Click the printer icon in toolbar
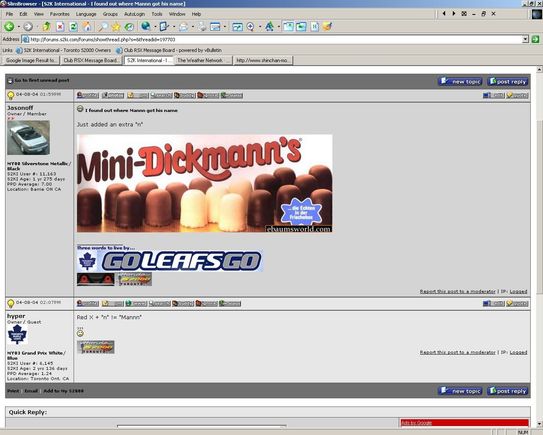543x435 pixels. click(184, 27)
